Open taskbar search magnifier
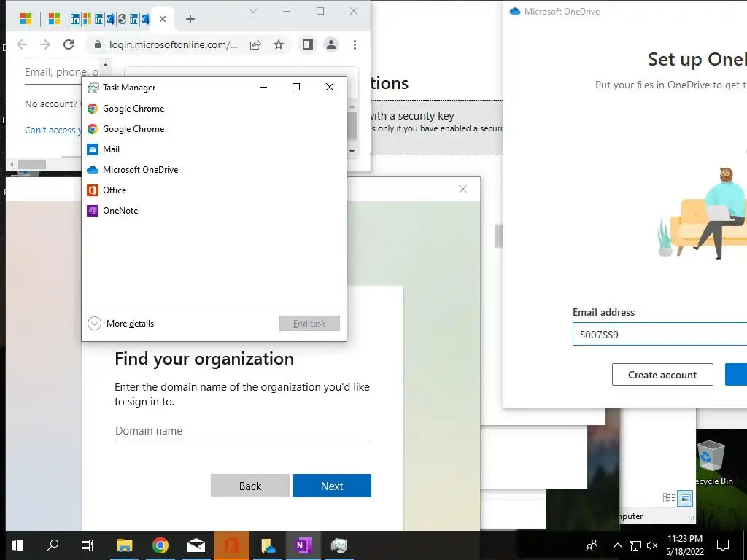 pos(53,545)
